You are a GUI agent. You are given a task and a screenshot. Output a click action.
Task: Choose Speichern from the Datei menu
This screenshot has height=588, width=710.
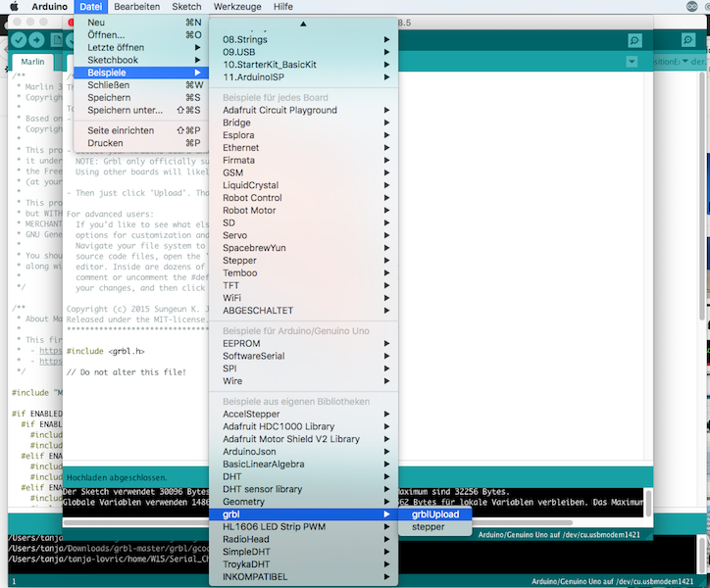pos(141,97)
